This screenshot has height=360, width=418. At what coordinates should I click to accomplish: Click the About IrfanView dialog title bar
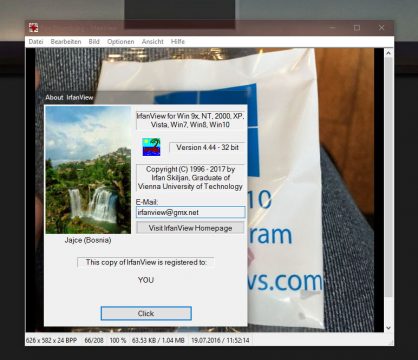[x=146, y=97]
